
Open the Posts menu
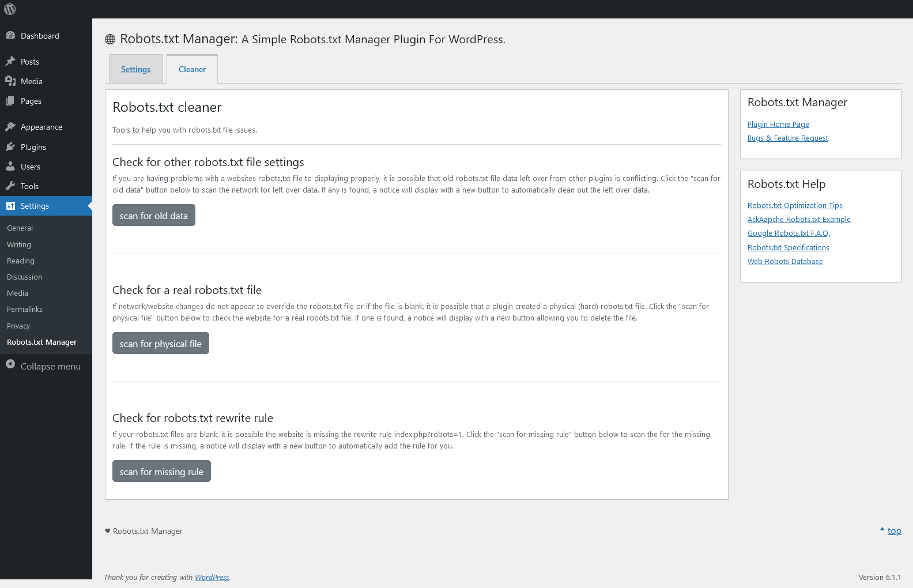46,62
